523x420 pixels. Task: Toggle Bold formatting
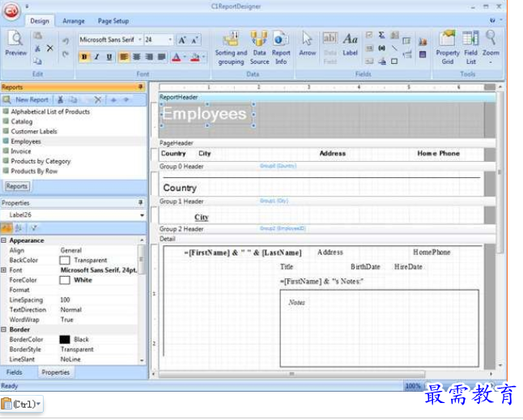[84, 57]
